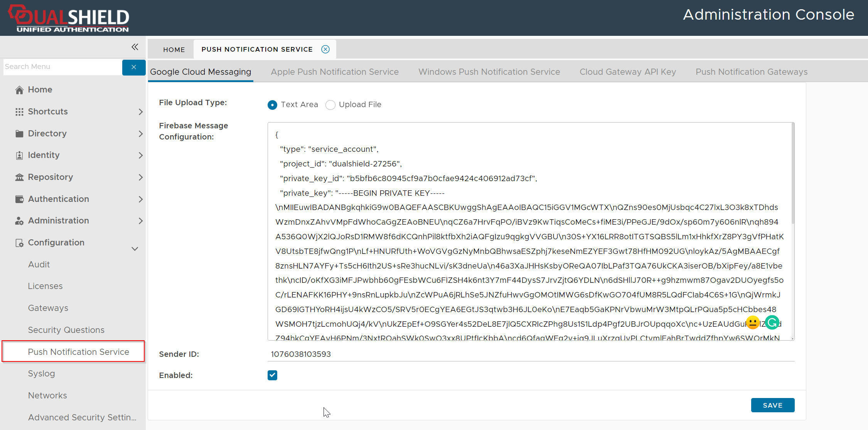Open Syslog in the sidebar
Image resolution: width=868 pixels, height=430 pixels.
click(x=42, y=374)
